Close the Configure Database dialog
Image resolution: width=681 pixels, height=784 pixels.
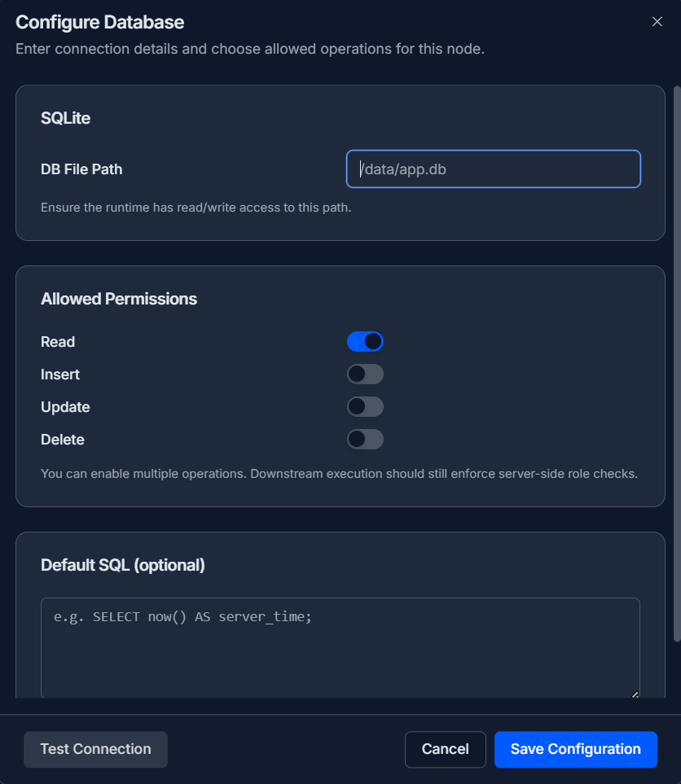pos(657,22)
